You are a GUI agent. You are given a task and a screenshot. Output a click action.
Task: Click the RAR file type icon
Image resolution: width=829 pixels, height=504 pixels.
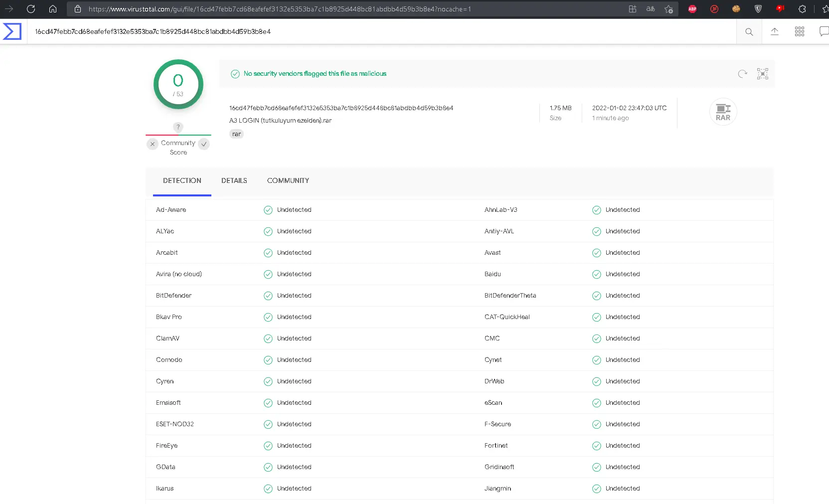tap(723, 112)
